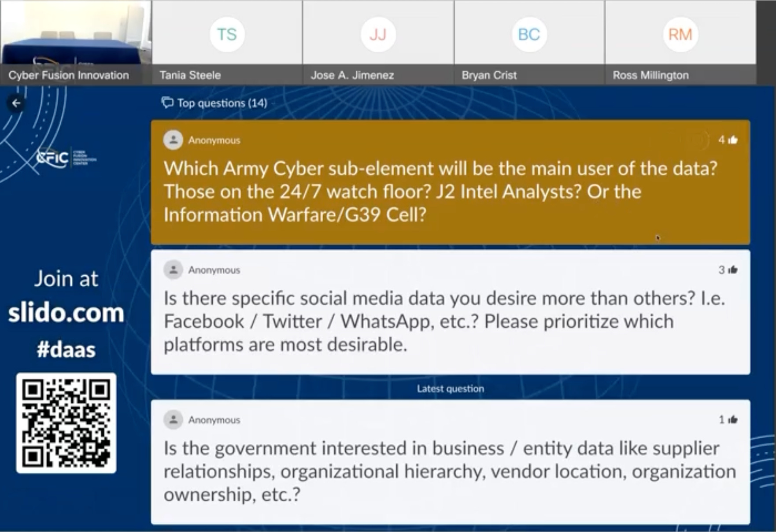Click the RM avatar of Ross Millington
The width and height of the screenshot is (776, 532).
tap(680, 34)
